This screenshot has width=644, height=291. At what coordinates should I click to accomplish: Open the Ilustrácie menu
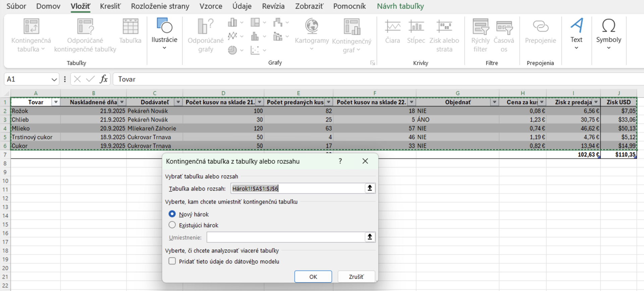[x=164, y=34]
